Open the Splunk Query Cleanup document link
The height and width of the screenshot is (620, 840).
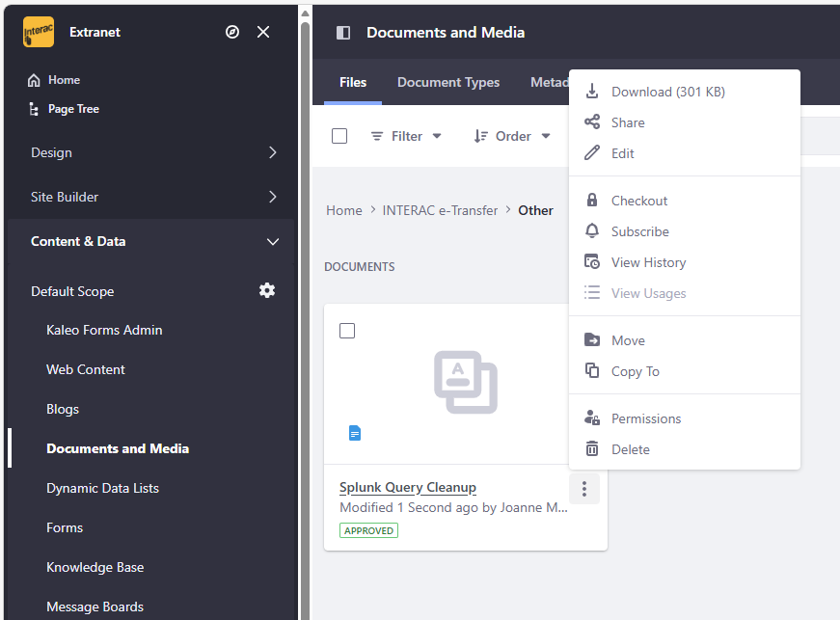click(408, 487)
